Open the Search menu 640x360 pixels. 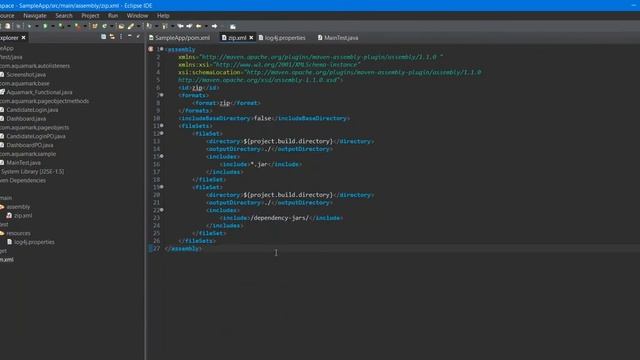[x=64, y=16]
